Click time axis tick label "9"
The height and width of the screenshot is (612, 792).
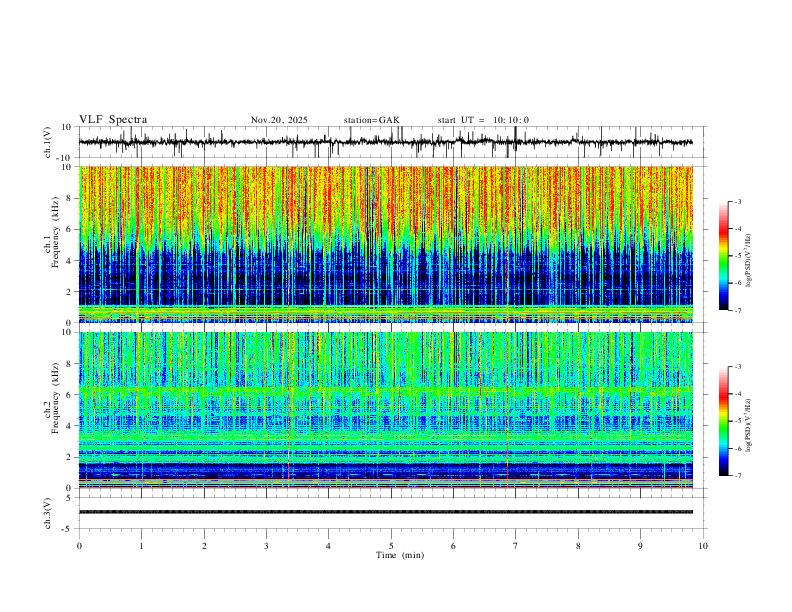[x=640, y=546]
